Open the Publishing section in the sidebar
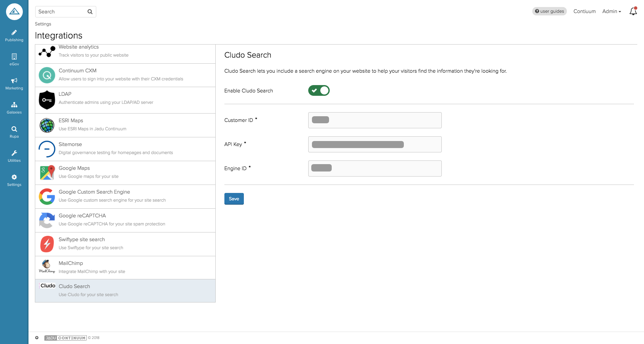 click(x=14, y=36)
